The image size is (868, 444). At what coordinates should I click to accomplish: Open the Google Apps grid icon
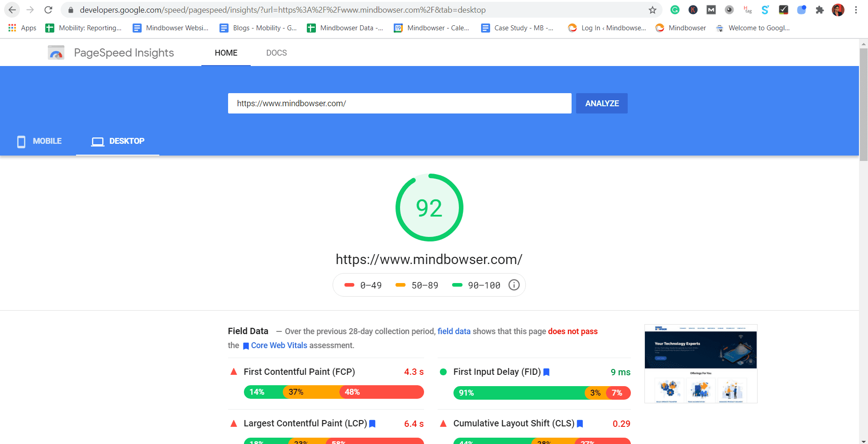point(12,28)
